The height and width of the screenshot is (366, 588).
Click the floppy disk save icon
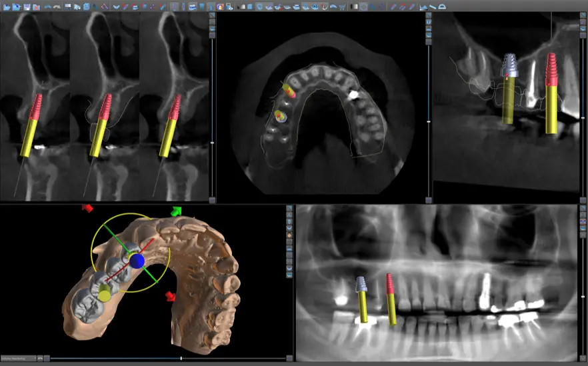[x=27, y=7]
